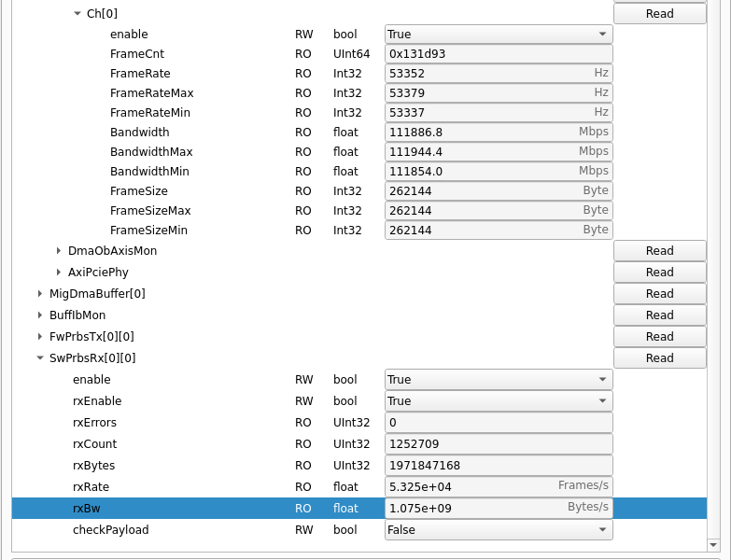Expand the BuffIbMon node arrow

(40, 315)
